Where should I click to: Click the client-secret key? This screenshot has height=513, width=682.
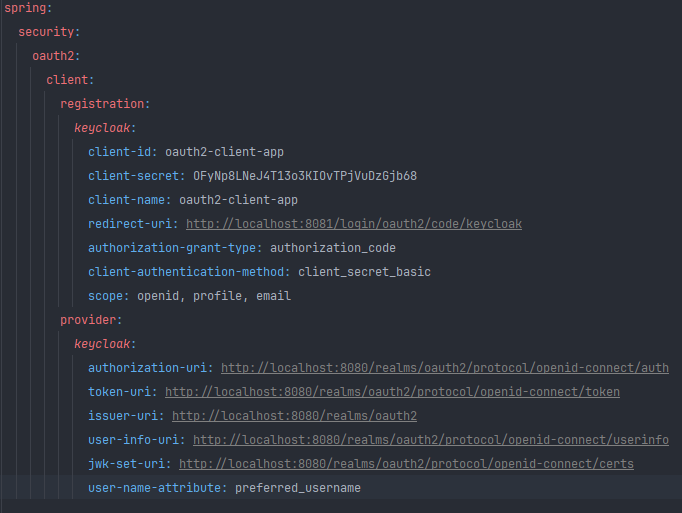click(134, 175)
